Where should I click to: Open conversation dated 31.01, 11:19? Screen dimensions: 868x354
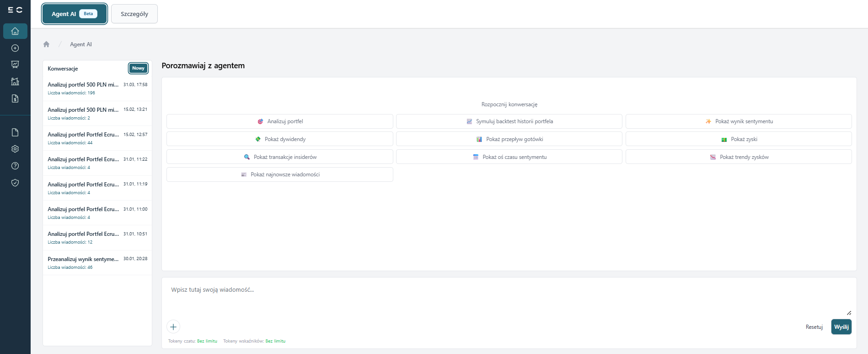pyautogui.click(x=97, y=188)
